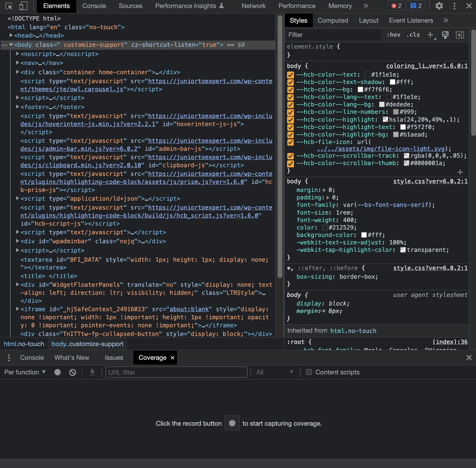The image size is (476, 468).
Task: Toggle the :hov element state button
Action: pos(393,35)
